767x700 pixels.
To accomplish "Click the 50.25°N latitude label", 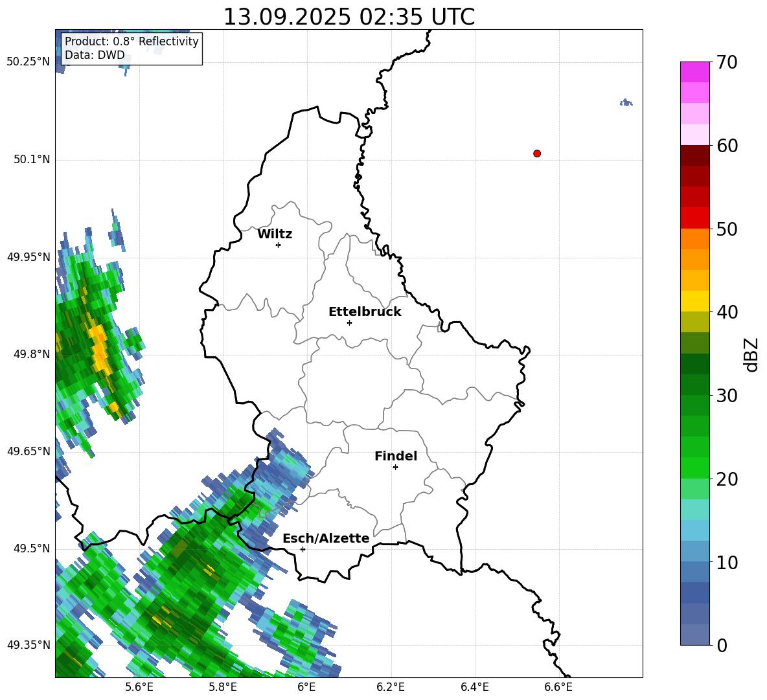I will (x=29, y=62).
